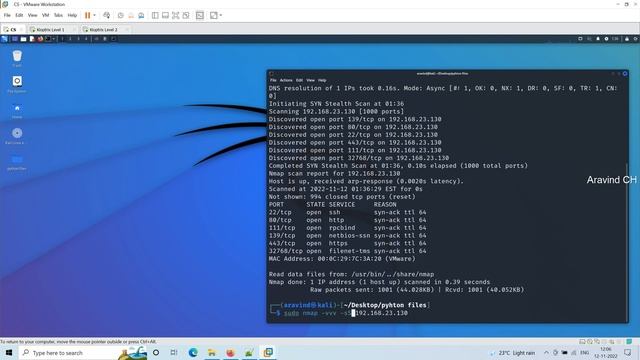Click the Kali panel lock screen icon

click(x=627, y=39)
